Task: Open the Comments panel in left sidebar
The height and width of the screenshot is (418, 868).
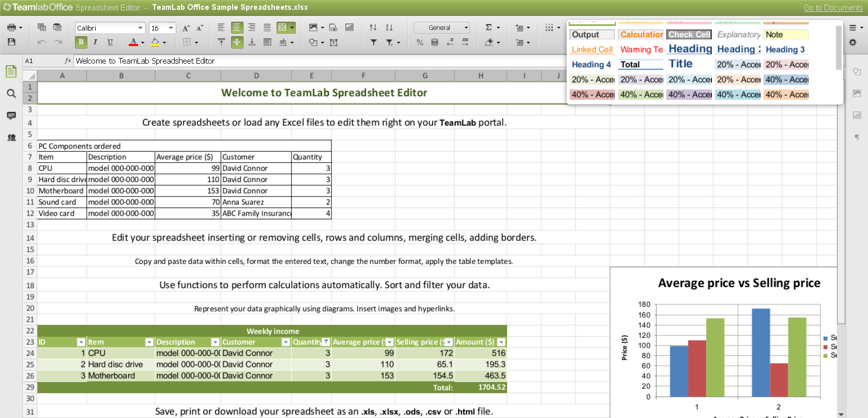Action: [x=11, y=115]
